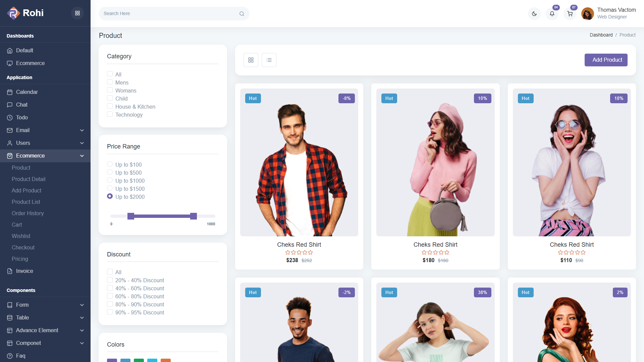Open the shopping cart icon in header

[x=570, y=14]
